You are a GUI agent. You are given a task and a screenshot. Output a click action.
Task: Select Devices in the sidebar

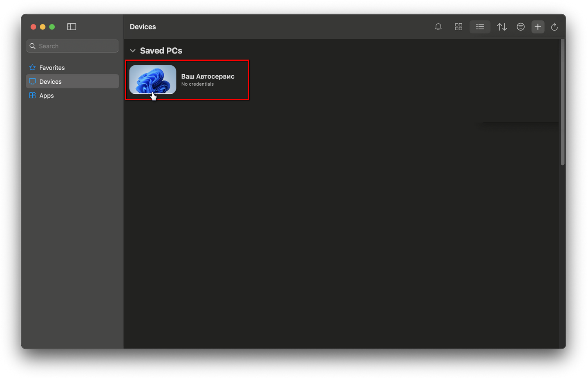click(x=50, y=82)
